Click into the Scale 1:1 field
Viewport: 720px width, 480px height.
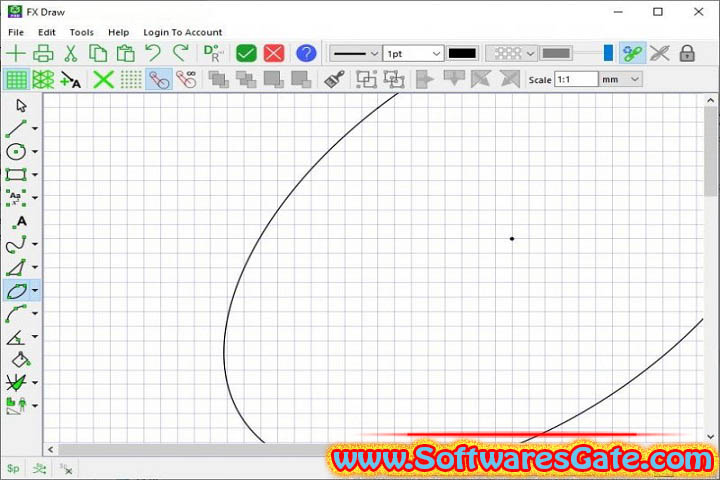(576, 79)
